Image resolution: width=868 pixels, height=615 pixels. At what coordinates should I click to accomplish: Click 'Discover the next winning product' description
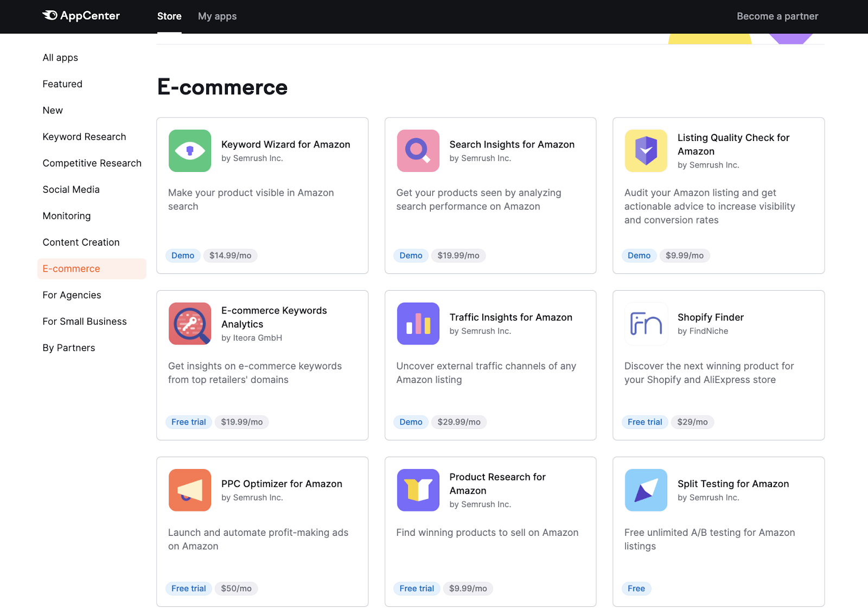[x=709, y=373]
